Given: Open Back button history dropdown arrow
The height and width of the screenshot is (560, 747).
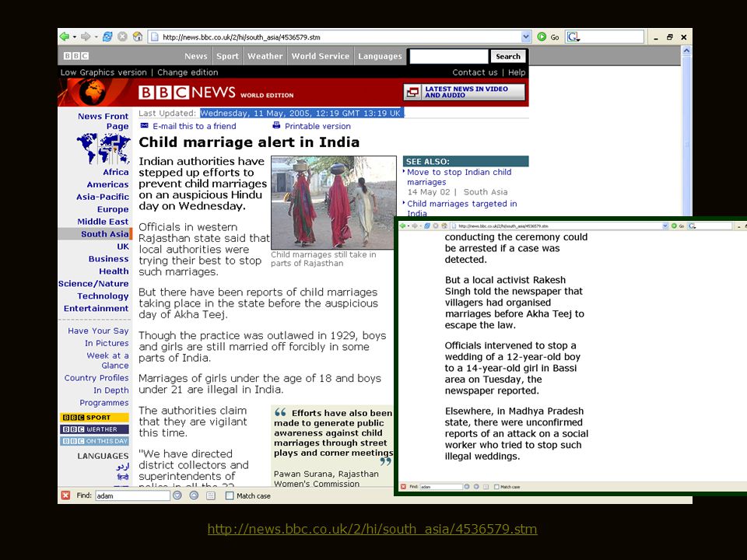Looking at the screenshot, I should pos(75,37).
